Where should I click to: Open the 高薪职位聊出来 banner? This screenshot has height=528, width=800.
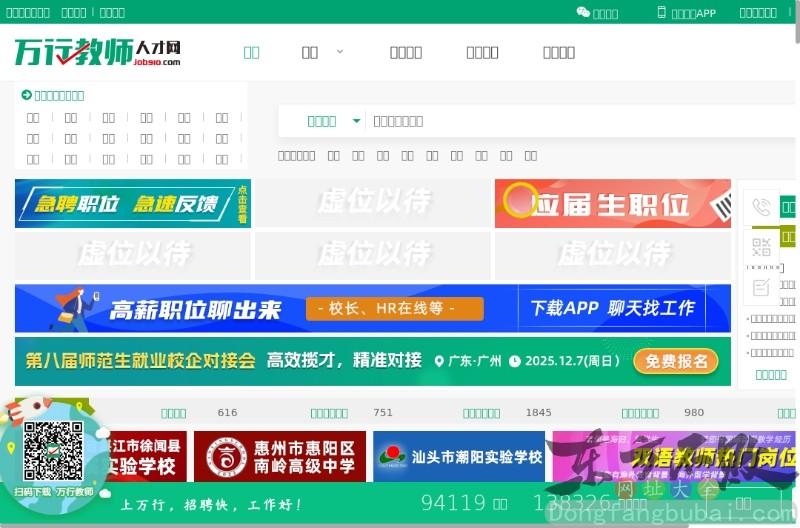[372, 309]
